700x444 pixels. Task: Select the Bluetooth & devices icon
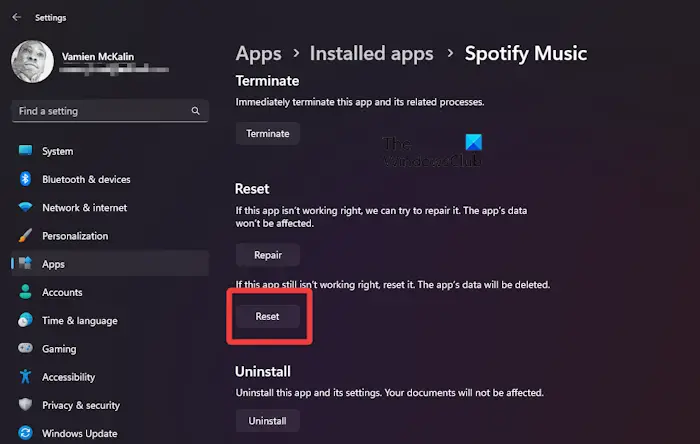(x=25, y=179)
